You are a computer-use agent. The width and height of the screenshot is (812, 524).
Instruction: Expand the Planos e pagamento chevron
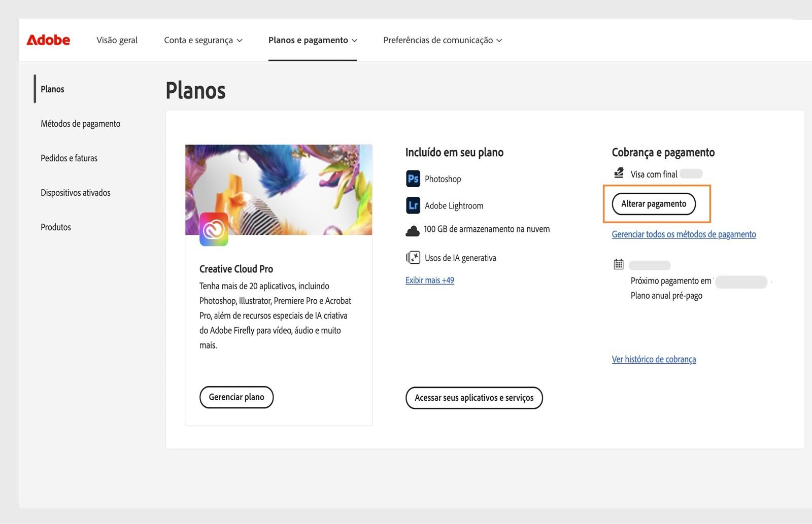pos(354,41)
